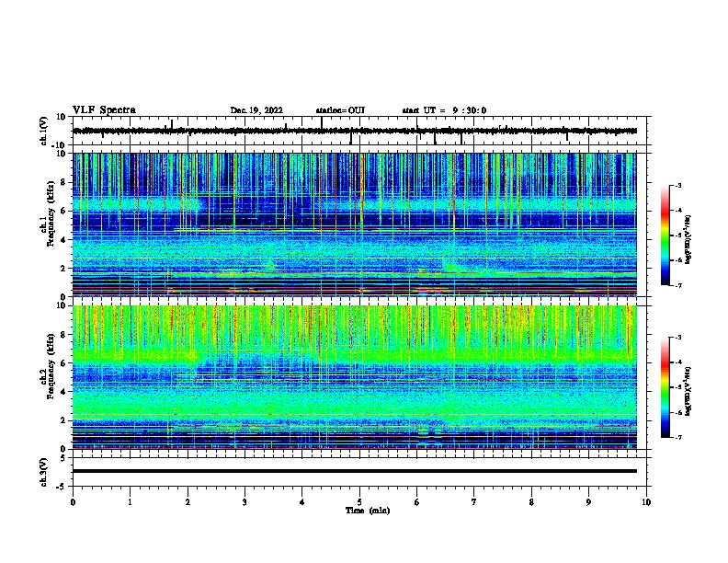The height and width of the screenshot is (563, 728).
Task: Click the ch.1 color scale 'log(PSD)' unit label
Action: [x=688, y=239]
